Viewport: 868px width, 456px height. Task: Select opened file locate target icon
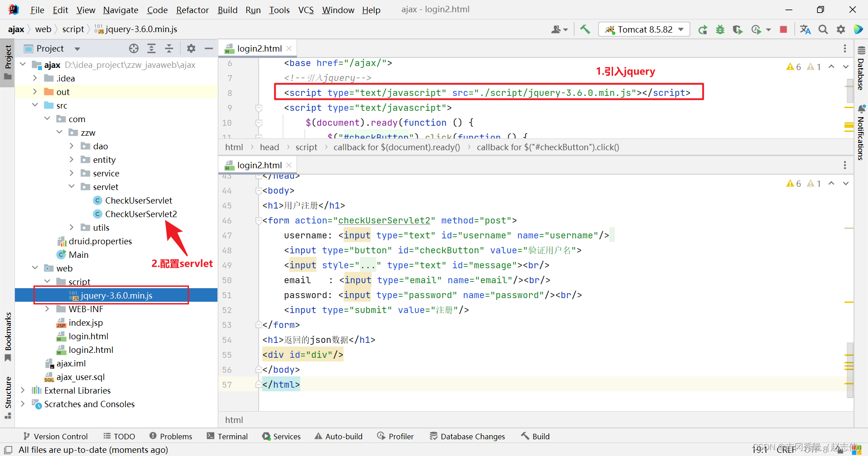click(133, 48)
